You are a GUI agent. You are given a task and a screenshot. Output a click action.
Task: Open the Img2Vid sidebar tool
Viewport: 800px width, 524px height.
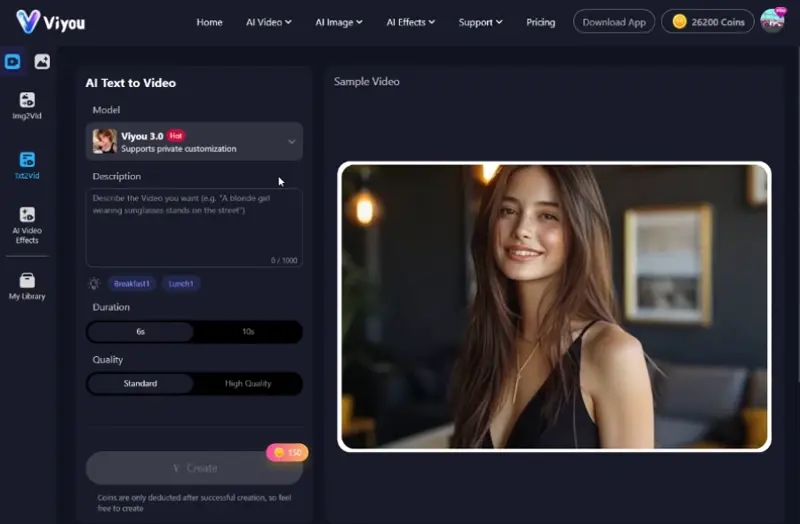[27, 105]
